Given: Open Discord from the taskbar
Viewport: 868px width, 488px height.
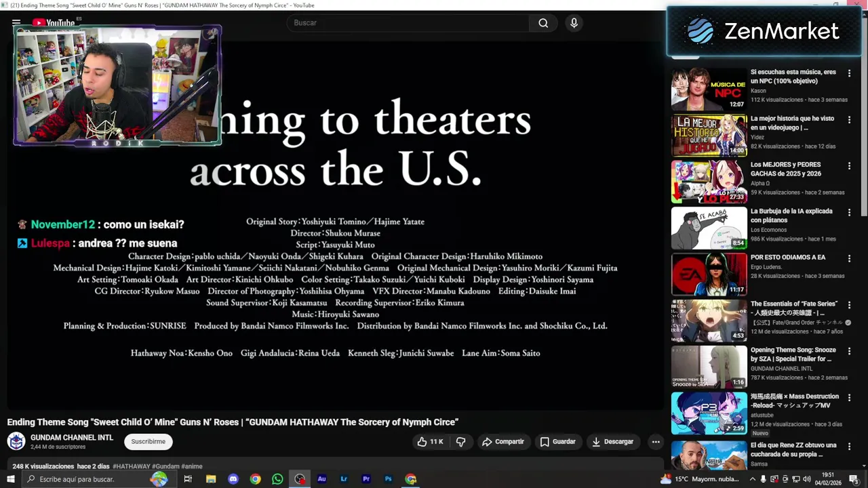Looking at the screenshot, I should (233, 479).
